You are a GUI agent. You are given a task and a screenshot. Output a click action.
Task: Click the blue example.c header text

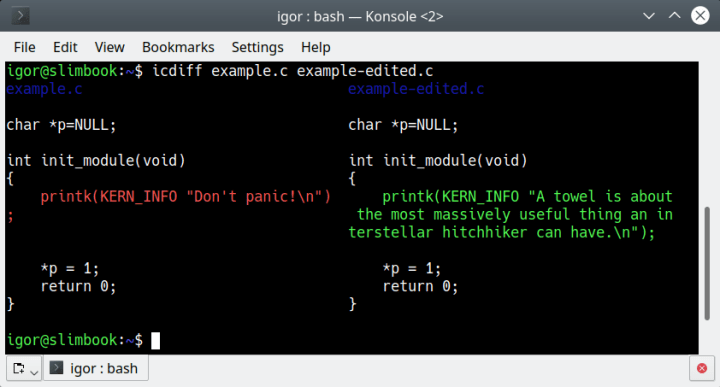[x=44, y=89]
